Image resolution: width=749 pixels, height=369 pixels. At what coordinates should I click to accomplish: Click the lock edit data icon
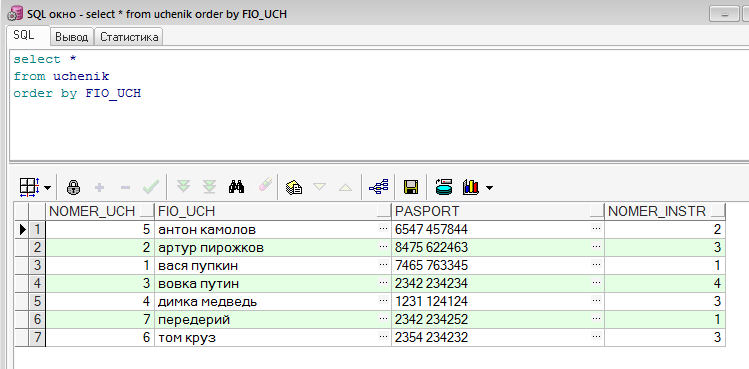73,187
